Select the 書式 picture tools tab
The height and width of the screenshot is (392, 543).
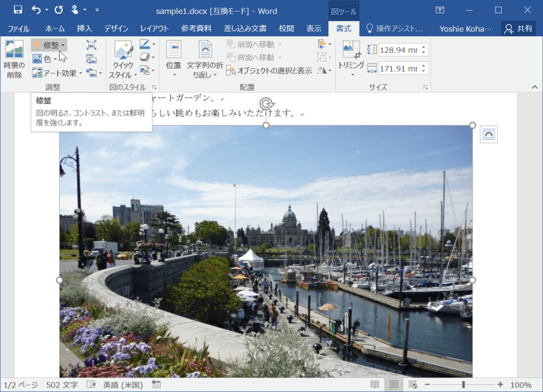point(344,29)
